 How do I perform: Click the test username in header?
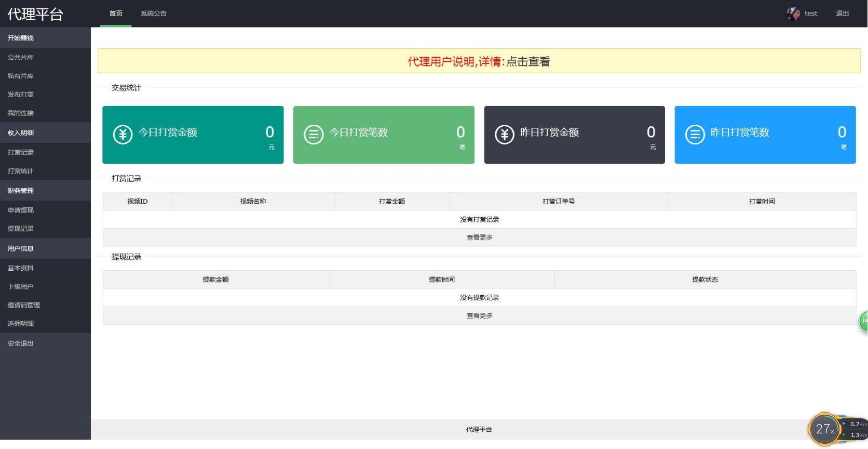pos(811,14)
